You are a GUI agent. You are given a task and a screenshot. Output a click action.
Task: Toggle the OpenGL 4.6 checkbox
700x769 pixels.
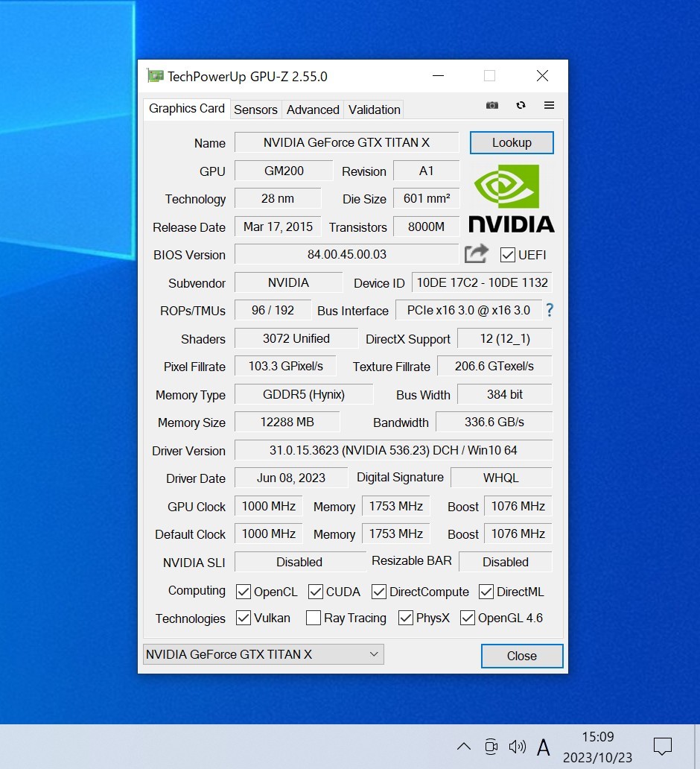(467, 618)
